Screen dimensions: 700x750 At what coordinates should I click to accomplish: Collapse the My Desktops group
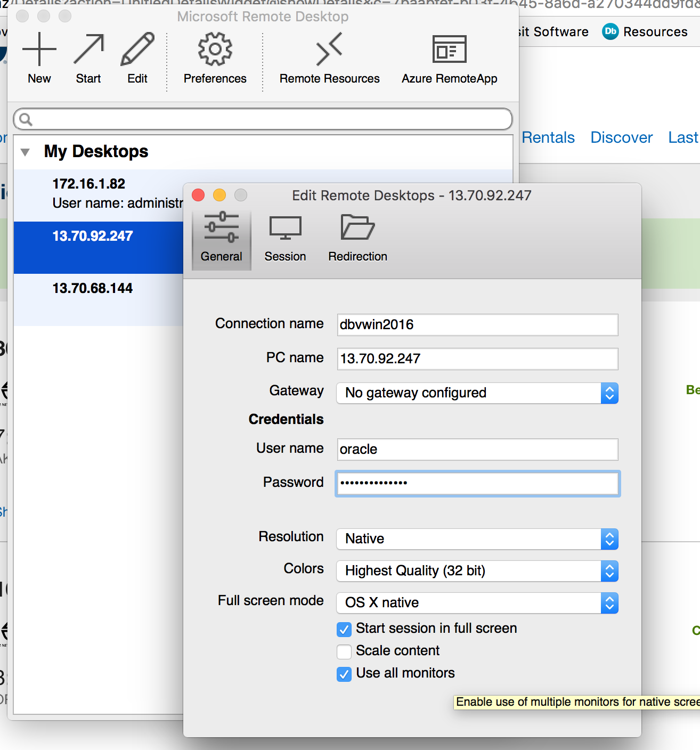25,152
